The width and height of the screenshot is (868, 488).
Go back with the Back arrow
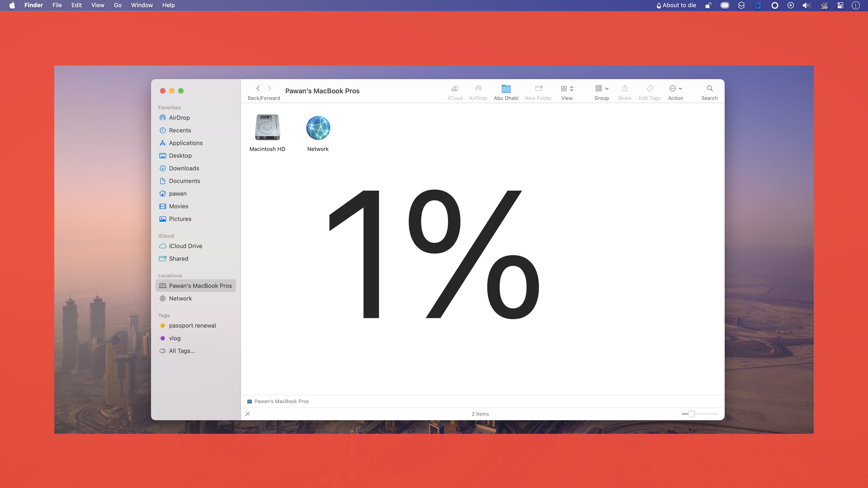(258, 88)
